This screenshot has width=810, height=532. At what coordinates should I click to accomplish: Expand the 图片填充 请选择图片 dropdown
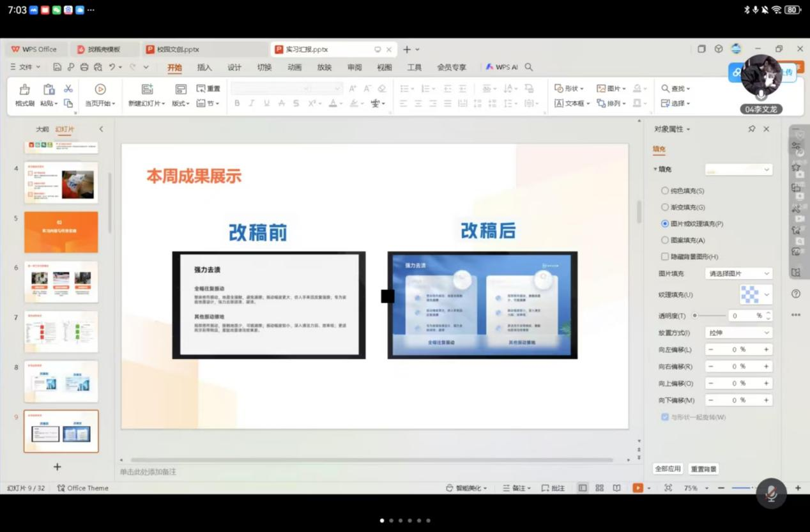coord(738,273)
